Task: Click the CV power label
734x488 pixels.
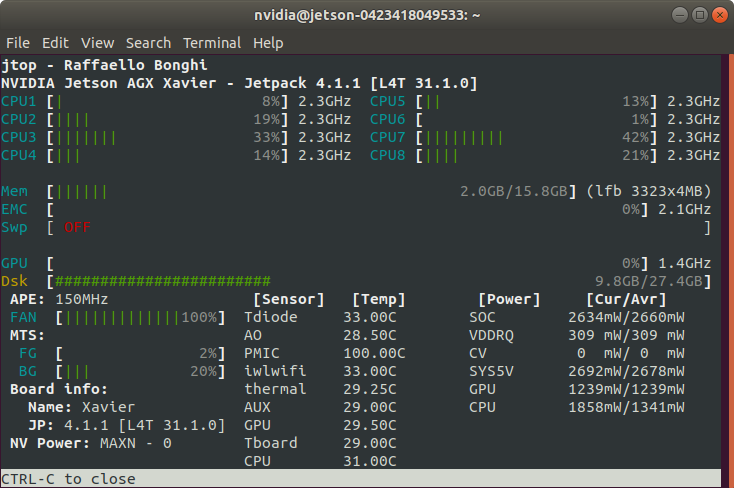Action: [477, 353]
